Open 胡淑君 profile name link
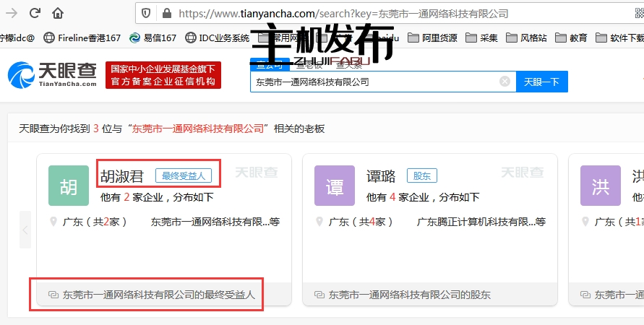644x325 pixels. click(x=121, y=175)
